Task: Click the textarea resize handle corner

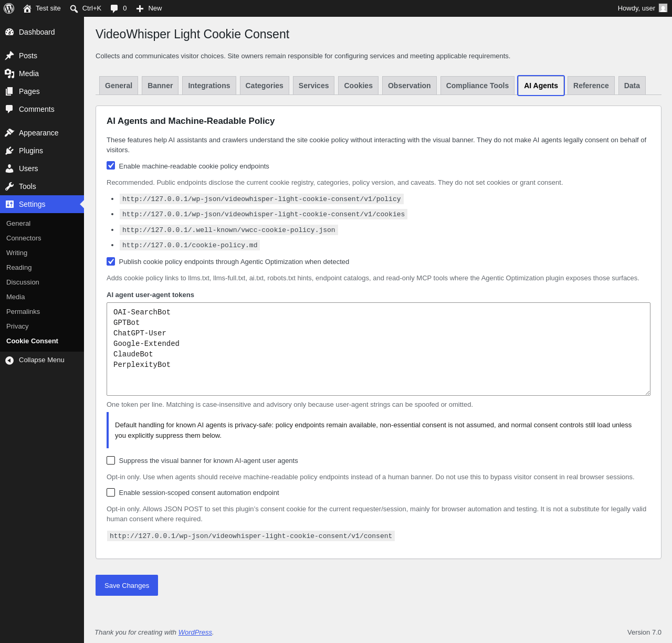Action: coord(647,392)
